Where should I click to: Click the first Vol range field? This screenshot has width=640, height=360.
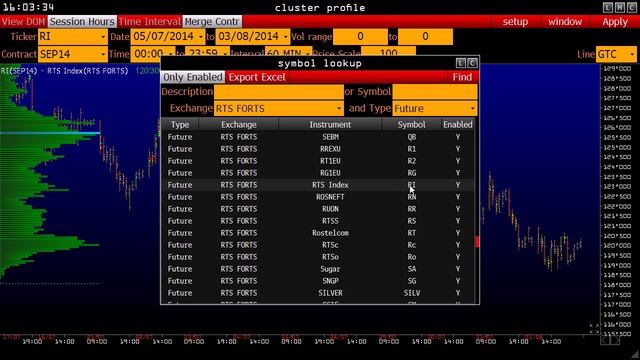[360, 37]
